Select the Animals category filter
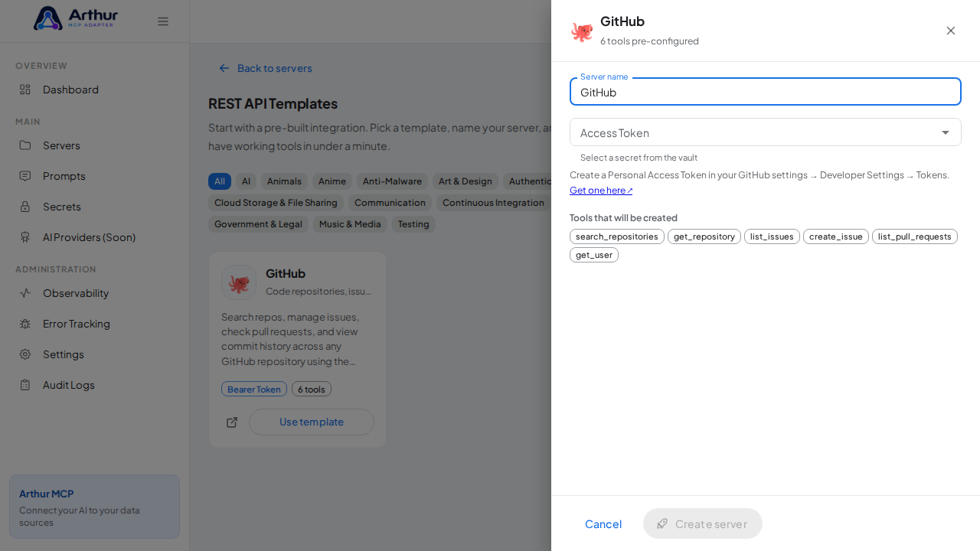The height and width of the screenshot is (551, 980). [284, 181]
